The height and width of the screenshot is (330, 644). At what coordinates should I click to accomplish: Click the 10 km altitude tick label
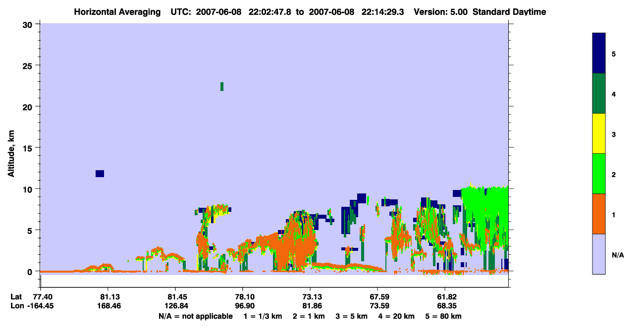click(x=28, y=189)
